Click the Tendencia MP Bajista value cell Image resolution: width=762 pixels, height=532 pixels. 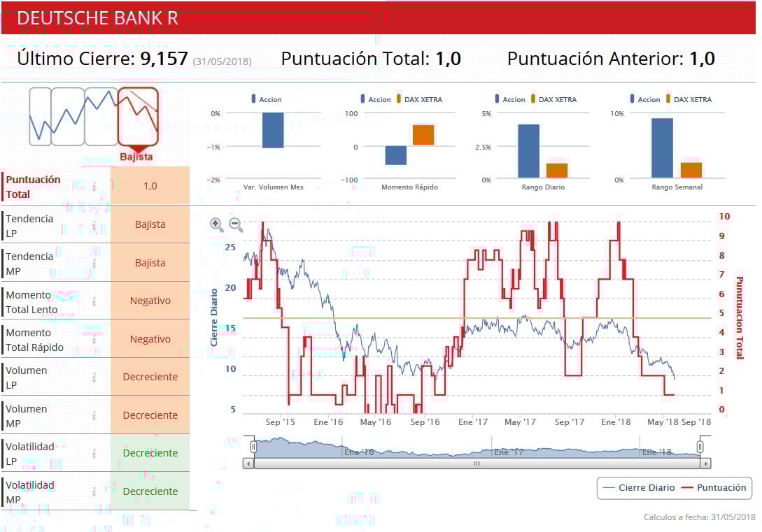[x=150, y=263]
